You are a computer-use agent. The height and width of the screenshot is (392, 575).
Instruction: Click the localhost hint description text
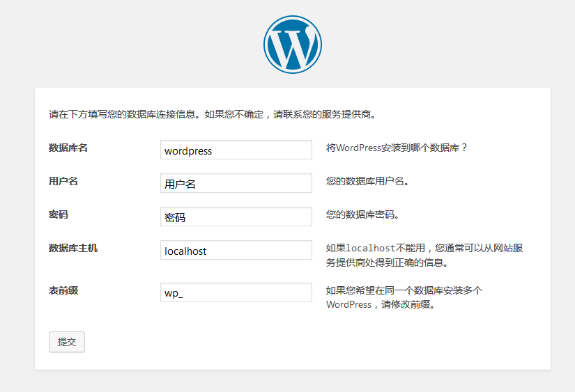pyautogui.click(x=424, y=256)
